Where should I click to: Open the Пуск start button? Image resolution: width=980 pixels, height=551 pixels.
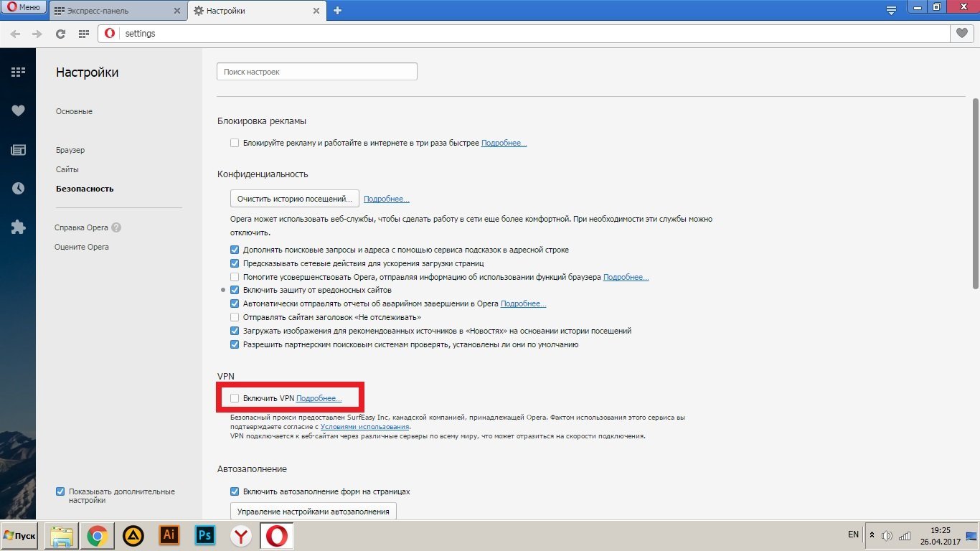click(20, 536)
